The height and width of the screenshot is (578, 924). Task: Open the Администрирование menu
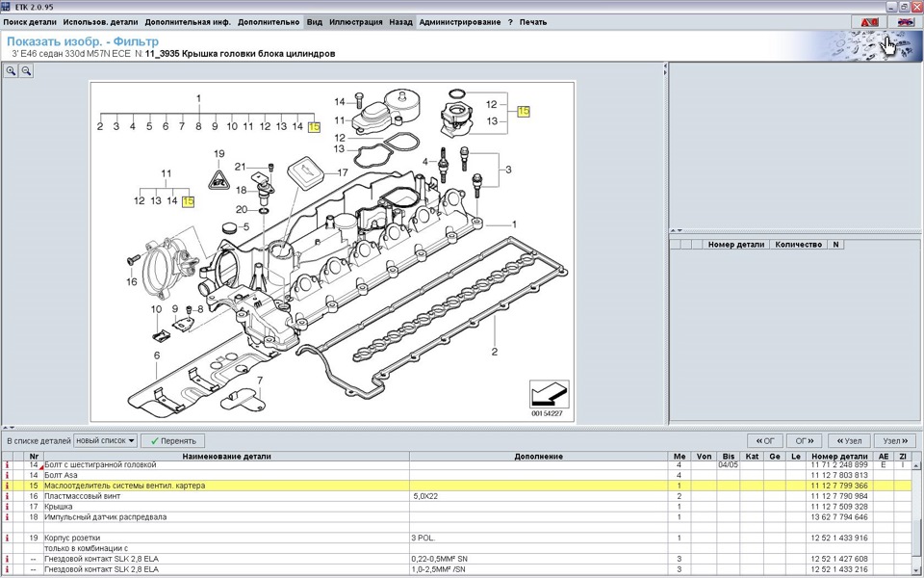(x=460, y=22)
